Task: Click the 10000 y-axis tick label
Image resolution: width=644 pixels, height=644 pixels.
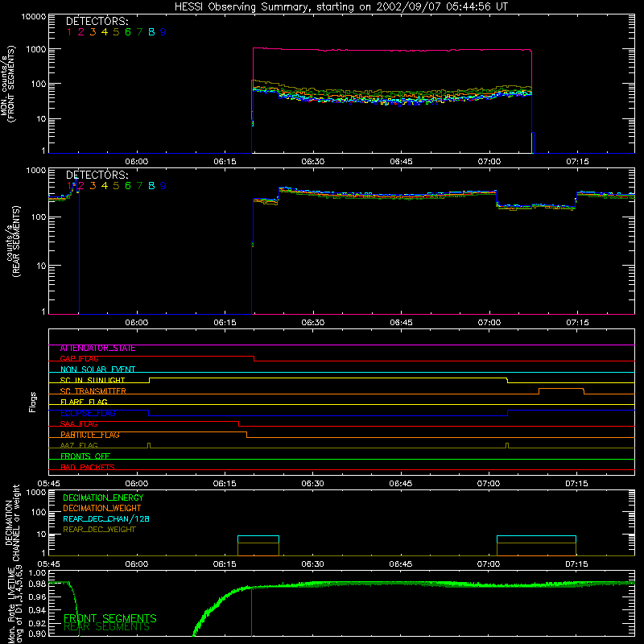Action: click(x=34, y=17)
